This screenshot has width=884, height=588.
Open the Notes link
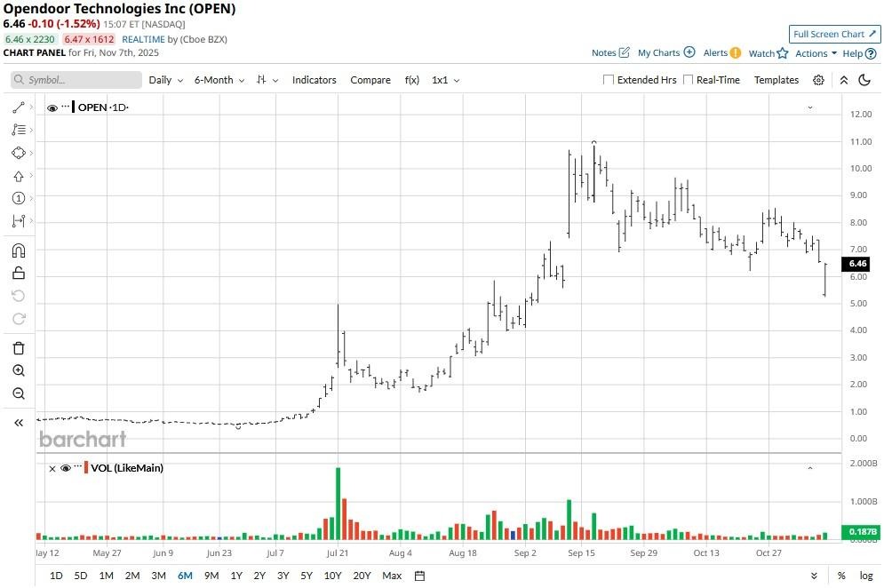point(604,53)
